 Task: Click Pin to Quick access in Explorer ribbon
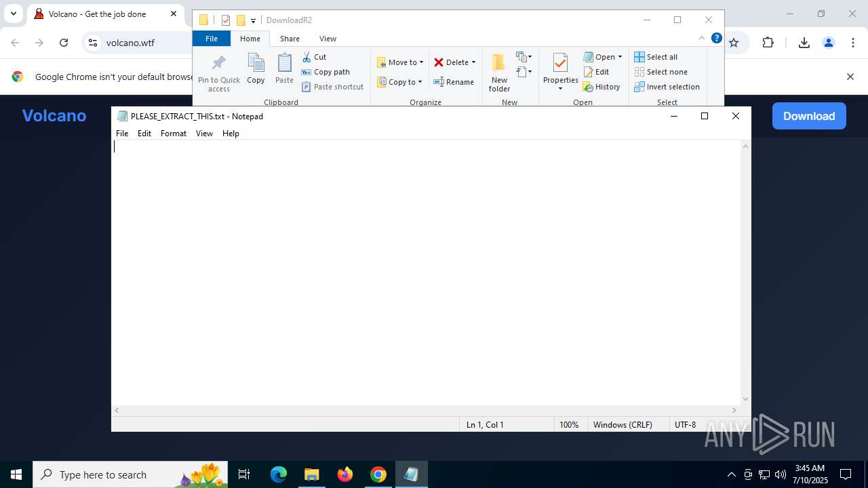[218, 73]
